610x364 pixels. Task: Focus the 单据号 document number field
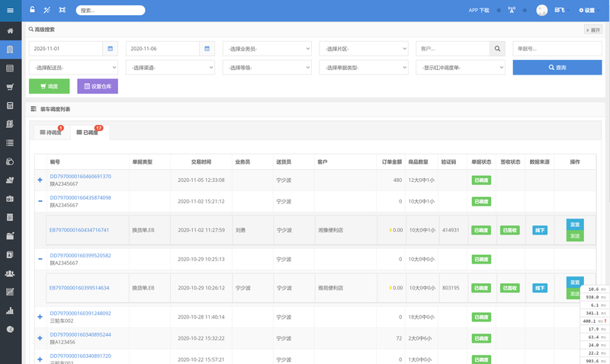click(557, 49)
